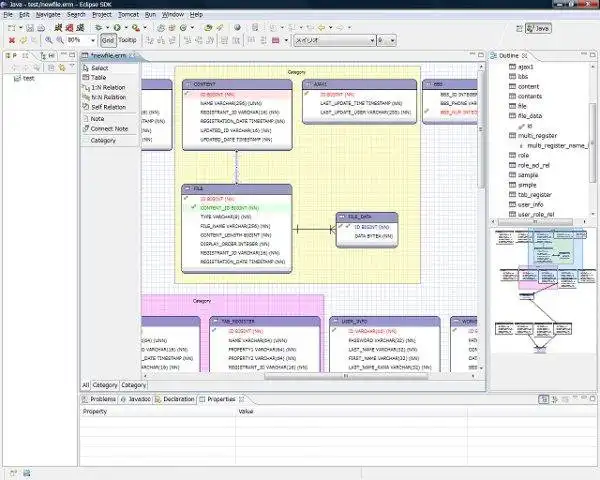Activate the Select tool in palette

(x=99, y=67)
